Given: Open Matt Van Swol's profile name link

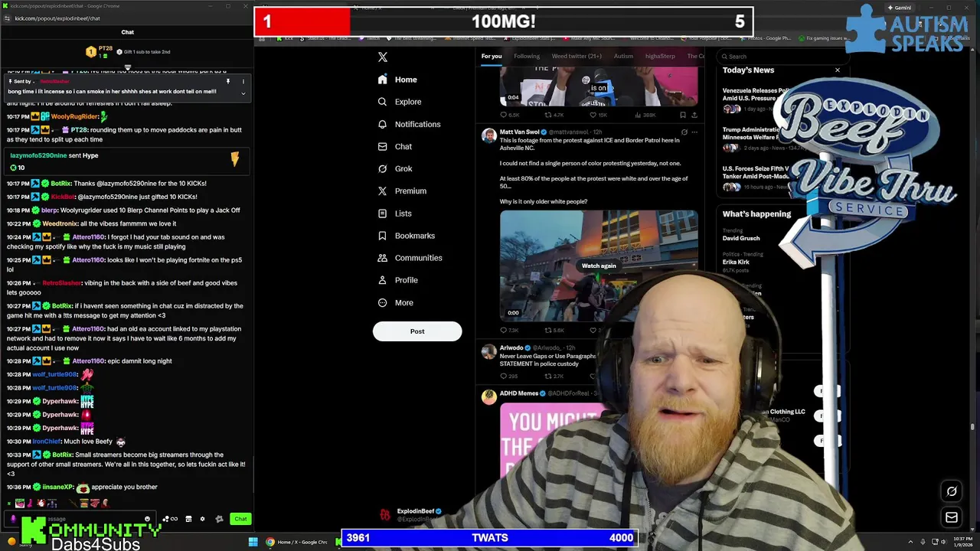Looking at the screenshot, I should (520, 132).
